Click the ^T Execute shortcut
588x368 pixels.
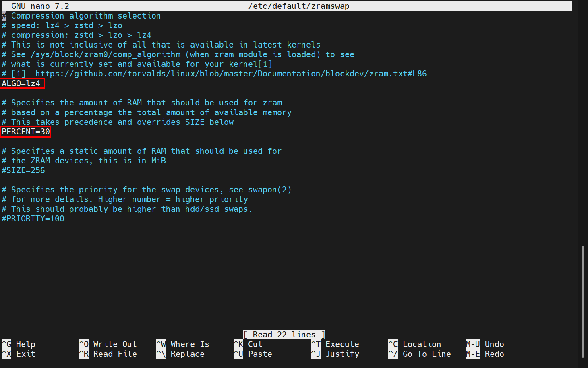point(335,344)
